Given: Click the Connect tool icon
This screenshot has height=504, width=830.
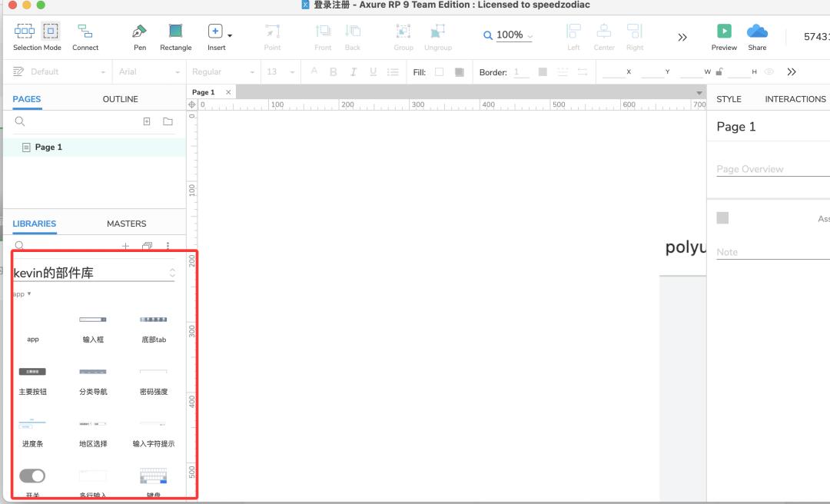Looking at the screenshot, I should point(85,32).
